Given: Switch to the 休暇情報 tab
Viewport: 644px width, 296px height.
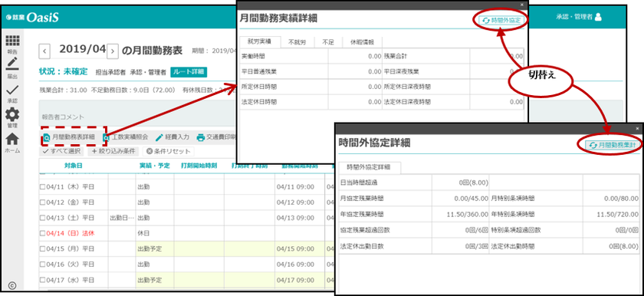Looking at the screenshot, I should [x=362, y=42].
